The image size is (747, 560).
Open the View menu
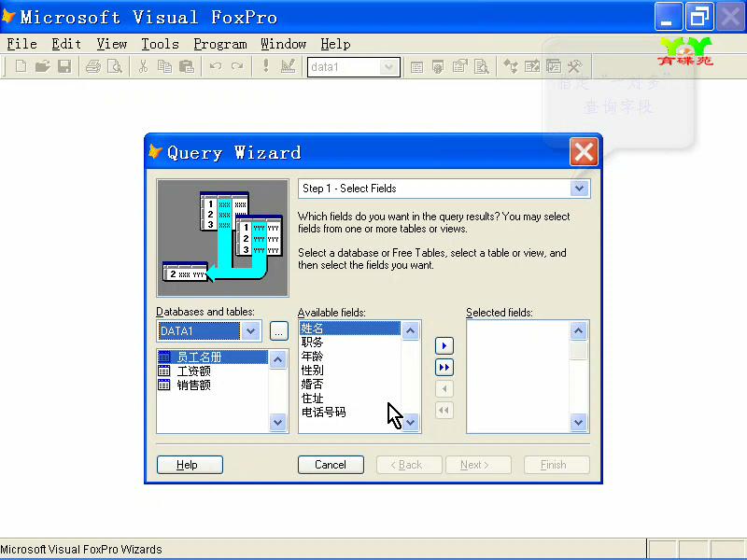point(112,44)
